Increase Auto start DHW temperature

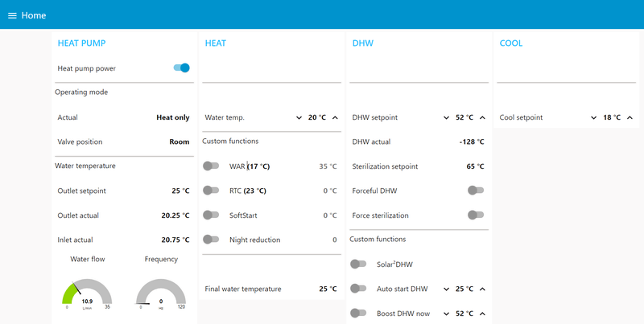(x=482, y=289)
